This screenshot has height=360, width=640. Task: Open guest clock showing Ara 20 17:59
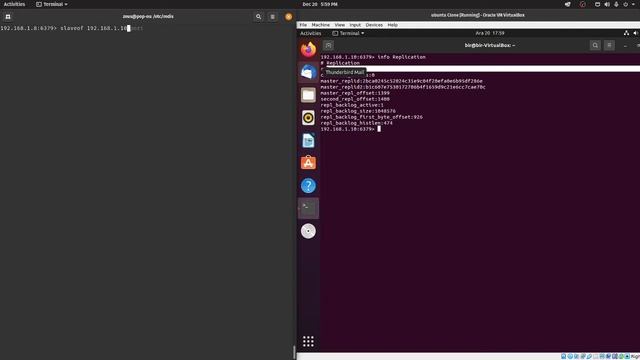tap(490, 33)
